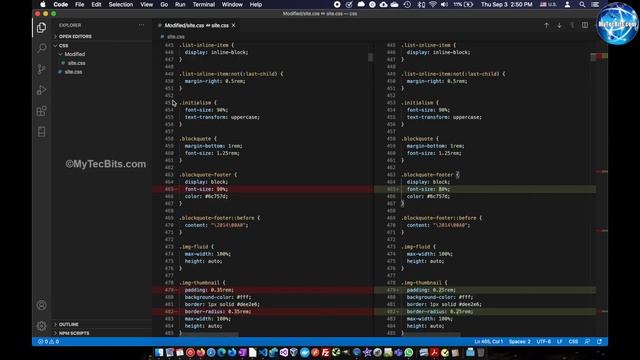Change language mode via CSS status item
The image size is (640, 360).
pos(573,342)
